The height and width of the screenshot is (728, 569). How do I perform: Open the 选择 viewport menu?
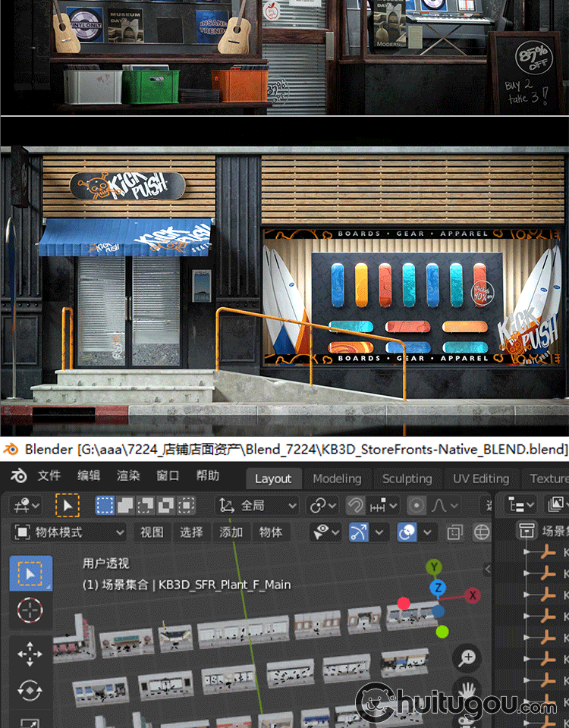point(191,532)
